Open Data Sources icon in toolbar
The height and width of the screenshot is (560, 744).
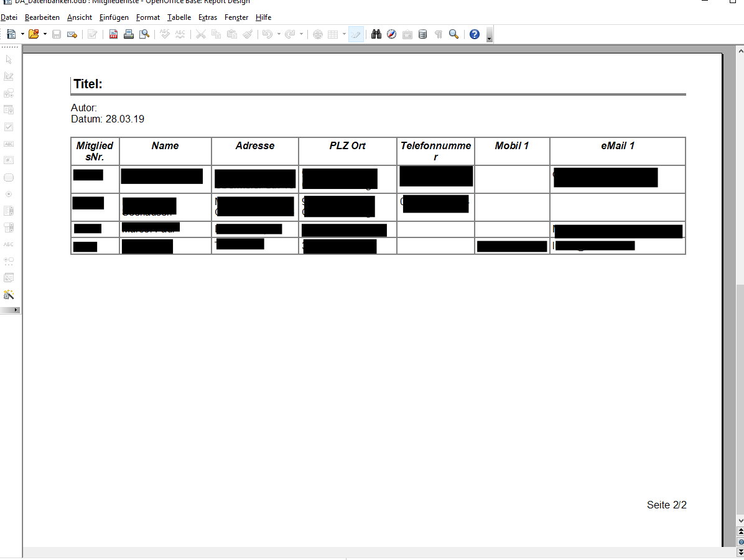click(422, 35)
